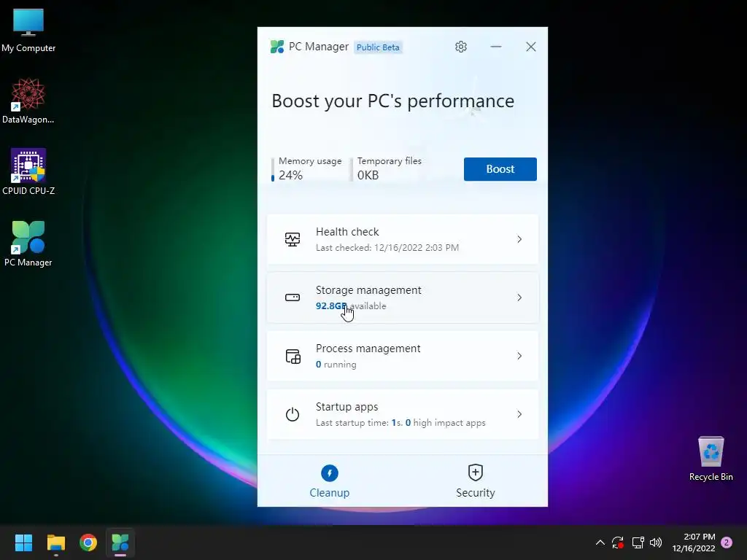Click the Process management window icon
Screen dimensions: 747x560
click(293, 356)
